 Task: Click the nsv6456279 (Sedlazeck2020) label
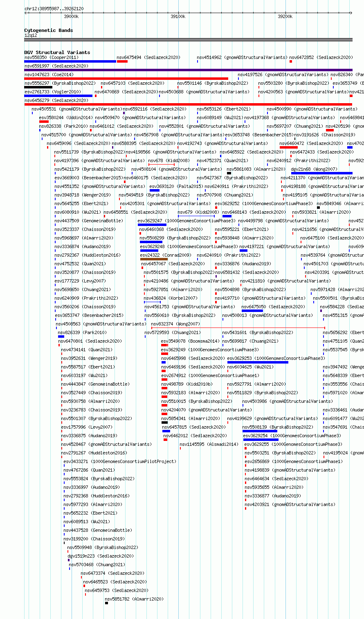(56, 101)
